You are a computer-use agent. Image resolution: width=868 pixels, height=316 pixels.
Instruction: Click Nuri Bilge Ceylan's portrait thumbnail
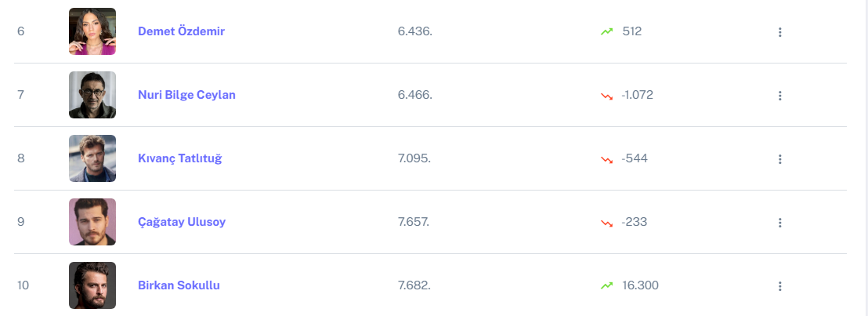pyautogui.click(x=92, y=95)
